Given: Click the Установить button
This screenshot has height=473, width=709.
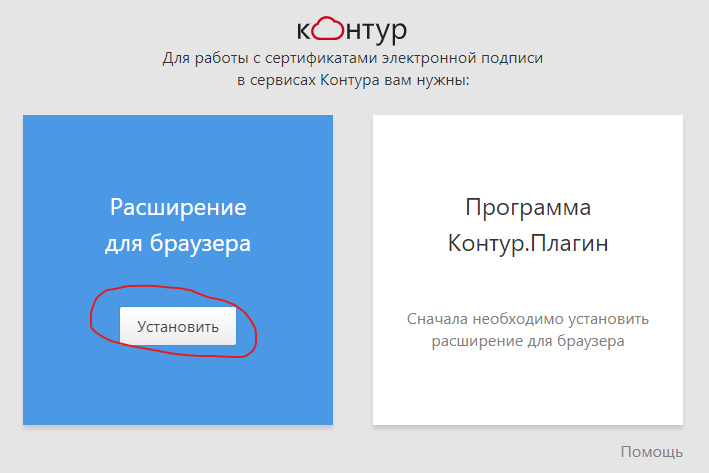Looking at the screenshot, I should click(x=178, y=326).
